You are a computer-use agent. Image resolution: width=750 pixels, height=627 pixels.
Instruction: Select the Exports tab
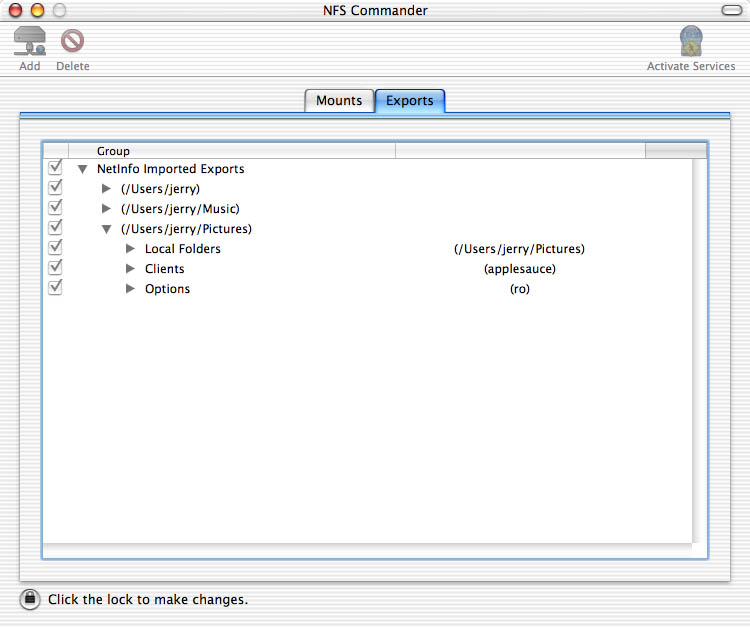click(x=410, y=101)
